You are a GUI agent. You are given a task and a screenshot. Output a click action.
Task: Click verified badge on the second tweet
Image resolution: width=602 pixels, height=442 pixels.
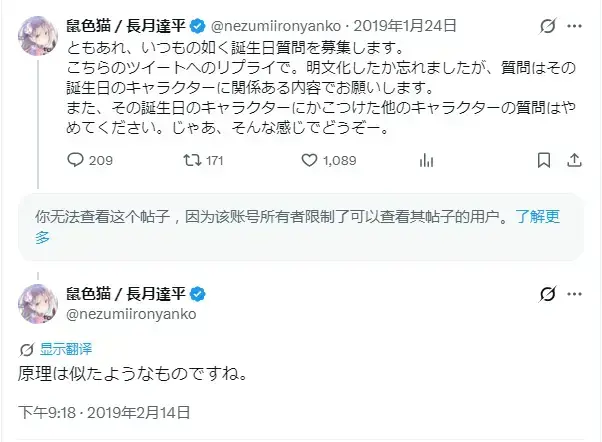coord(198,294)
